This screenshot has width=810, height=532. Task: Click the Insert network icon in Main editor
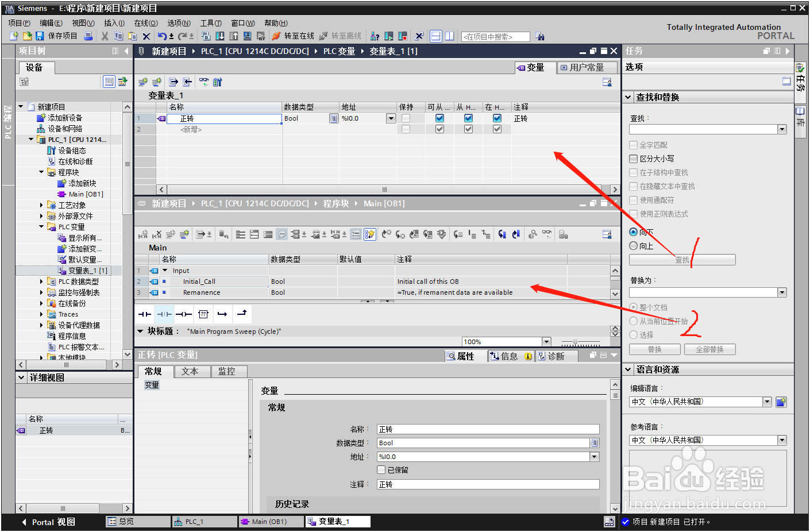pos(143,234)
